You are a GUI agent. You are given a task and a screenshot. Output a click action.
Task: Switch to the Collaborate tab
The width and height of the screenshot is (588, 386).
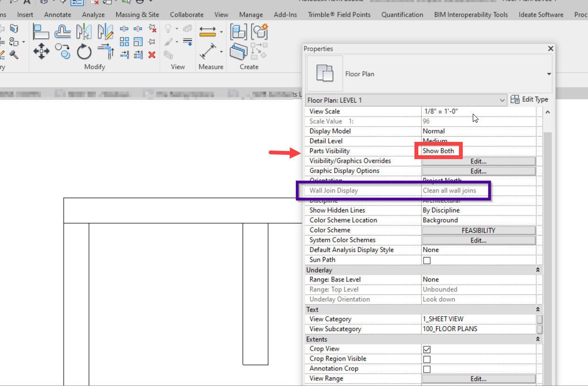click(186, 15)
